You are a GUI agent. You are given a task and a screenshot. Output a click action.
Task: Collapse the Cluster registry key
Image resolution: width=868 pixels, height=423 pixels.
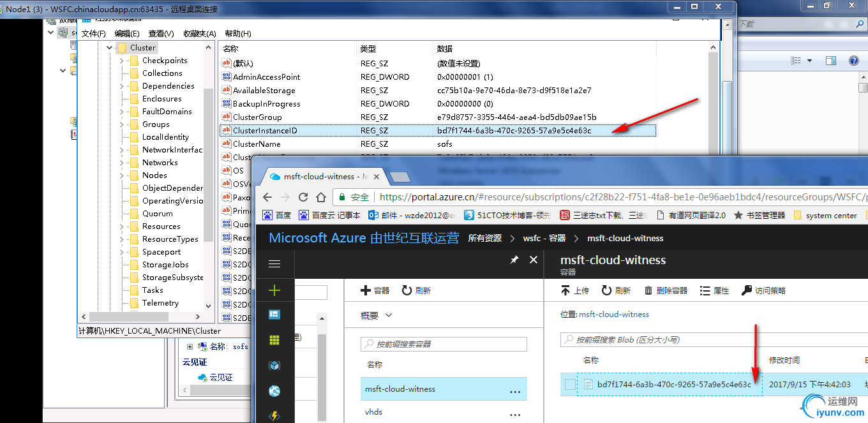(110, 48)
